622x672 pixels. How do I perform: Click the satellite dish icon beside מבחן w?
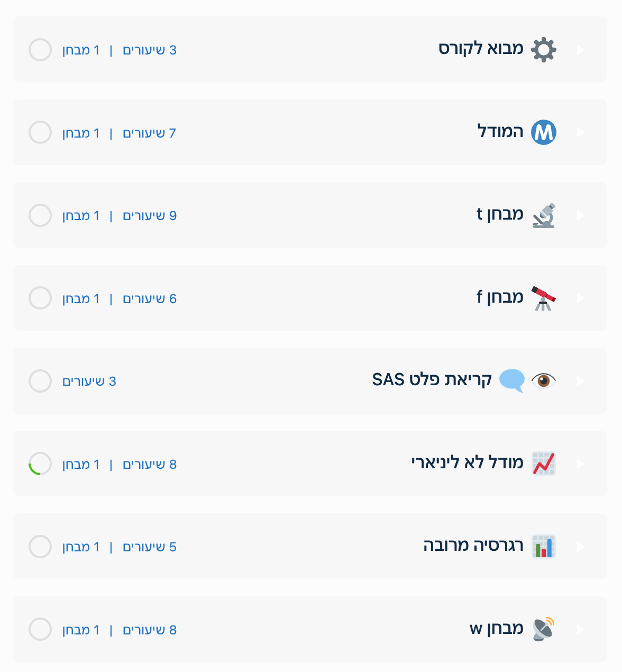[x=544, y=629]
